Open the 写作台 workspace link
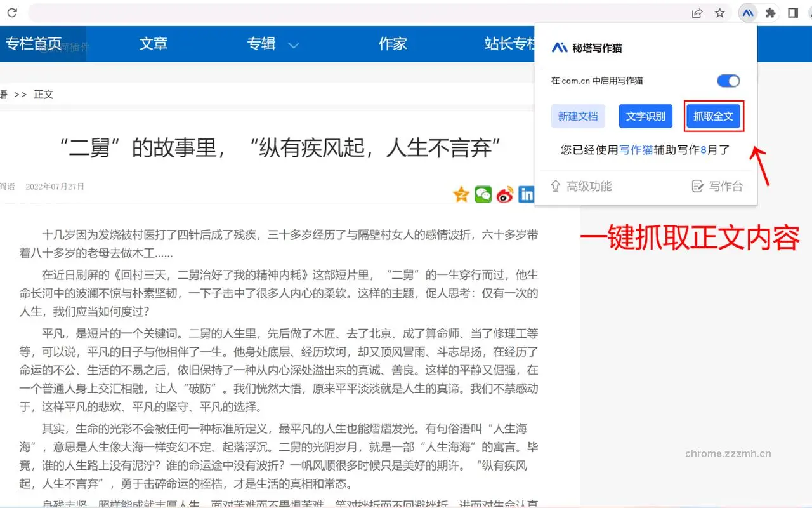 click(x=717, y=186)
